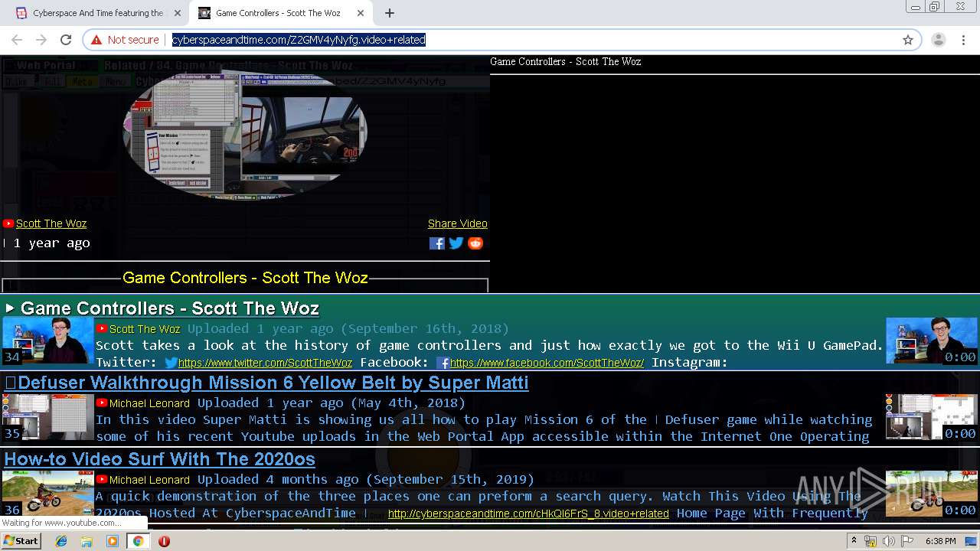The height and width of the screenshot is (551, 980).
Task: Open right thumbnail of Defuser Walkthrough entry
Action: click(x=932, y=417)
